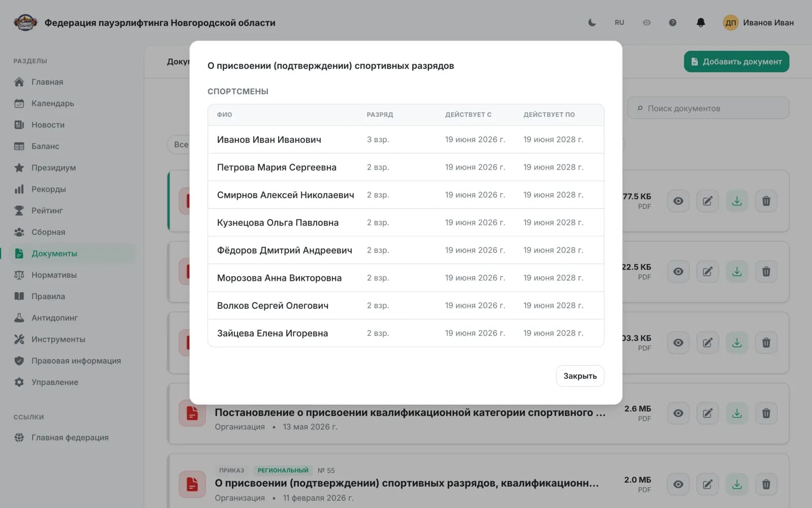This screenshot has height=508, width=812.
Task: View the 03.3 КБ document (eye icon)
Action: (x=678, y=343)
